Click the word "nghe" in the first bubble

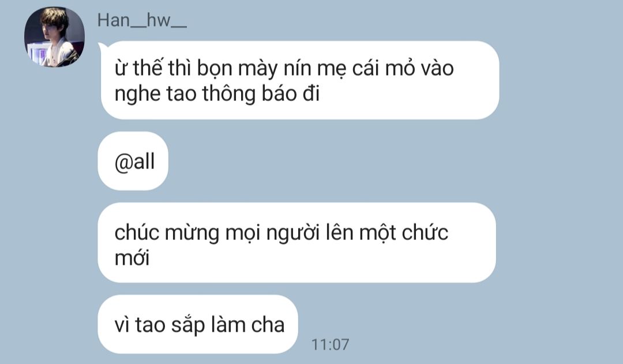[137, 95]
